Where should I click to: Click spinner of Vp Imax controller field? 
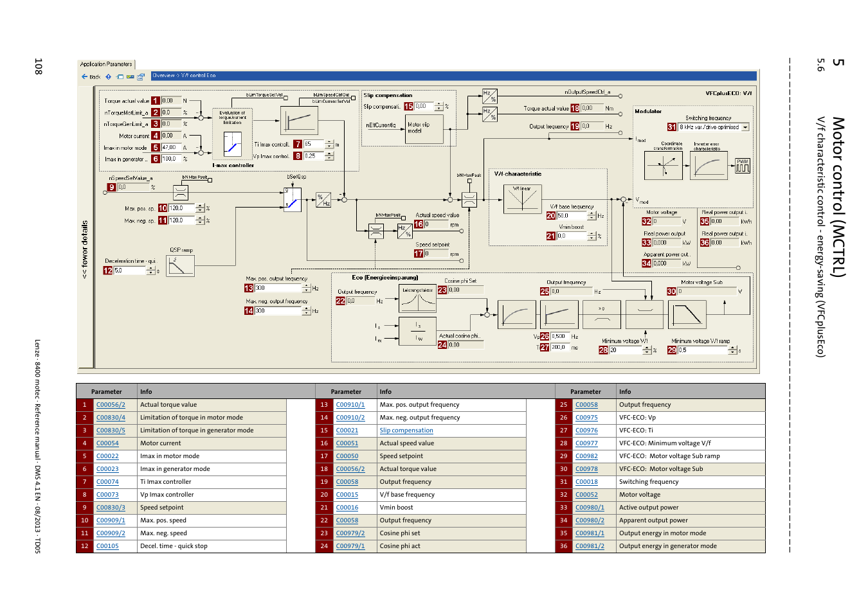pos(329,156)
